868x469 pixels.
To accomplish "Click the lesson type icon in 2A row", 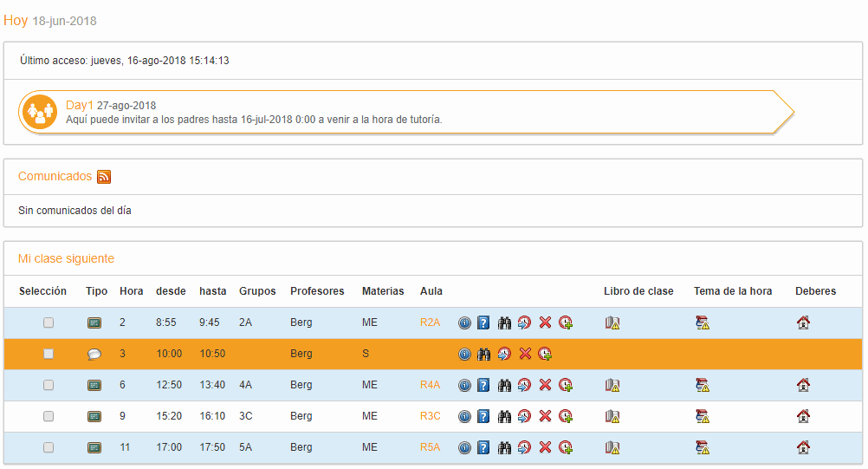I will click(94, 322).
